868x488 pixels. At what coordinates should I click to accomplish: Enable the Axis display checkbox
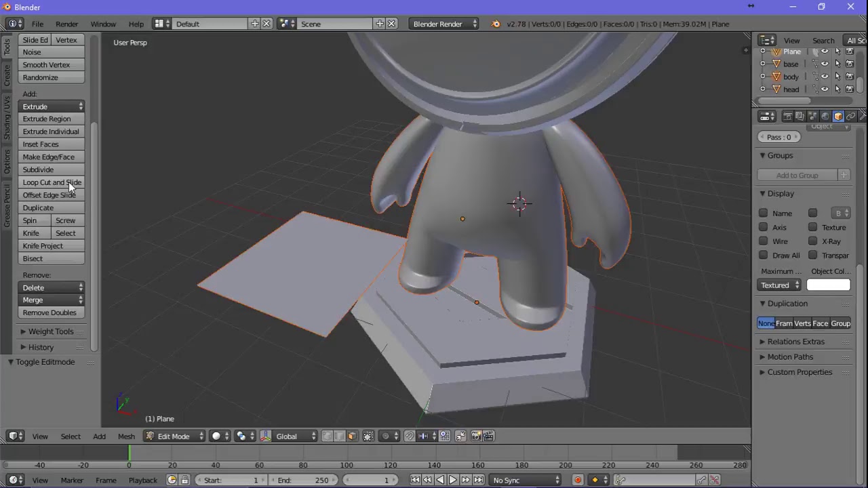point(764,227)
